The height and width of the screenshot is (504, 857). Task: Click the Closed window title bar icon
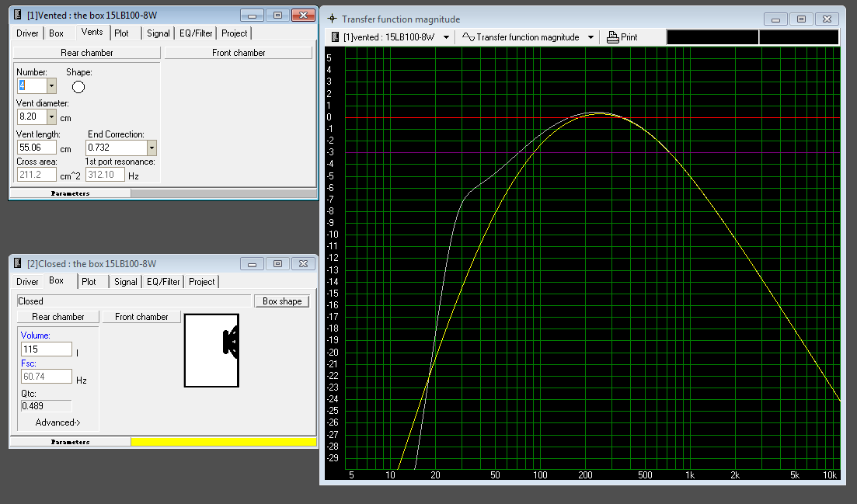[18, 263]
